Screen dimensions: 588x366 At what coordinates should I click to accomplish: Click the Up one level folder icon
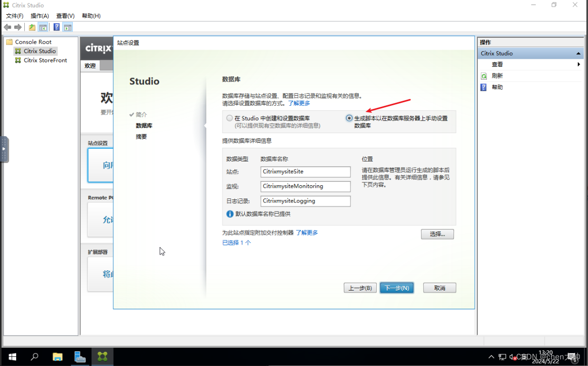(x=32, y=27)
